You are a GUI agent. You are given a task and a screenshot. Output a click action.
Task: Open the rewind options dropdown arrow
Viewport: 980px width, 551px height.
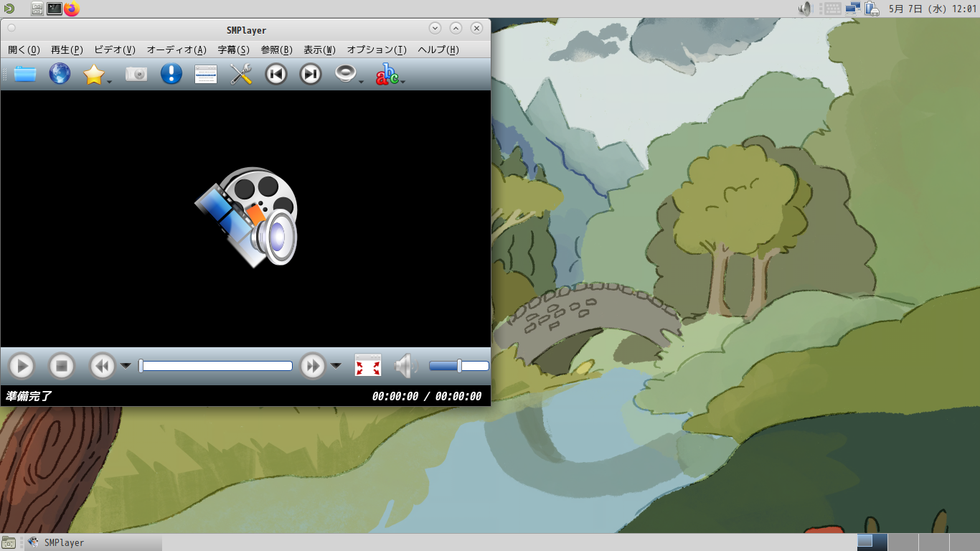(126, 366)
